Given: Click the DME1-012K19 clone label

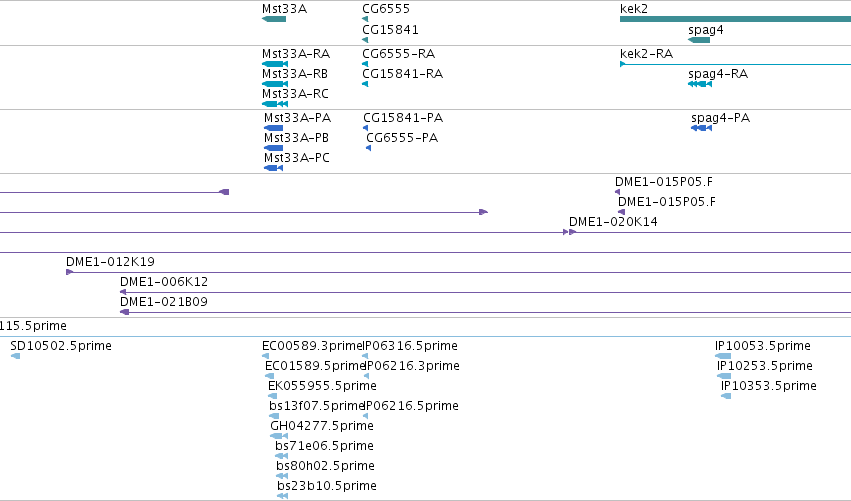Looking at the screenshot, I should [x=110, y=262].
